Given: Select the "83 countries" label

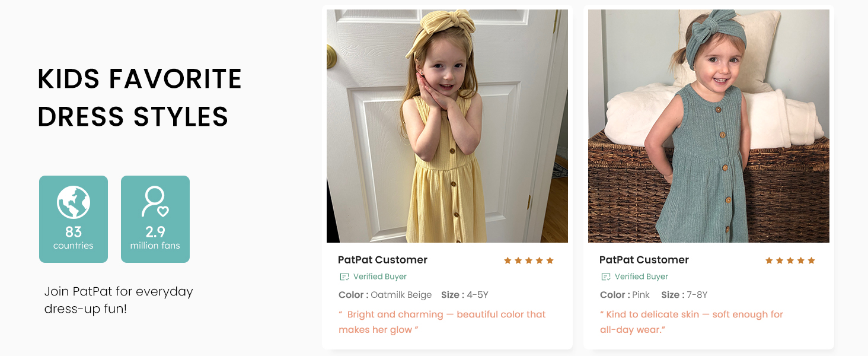Looking at the screenshot, I should point(74,238).
